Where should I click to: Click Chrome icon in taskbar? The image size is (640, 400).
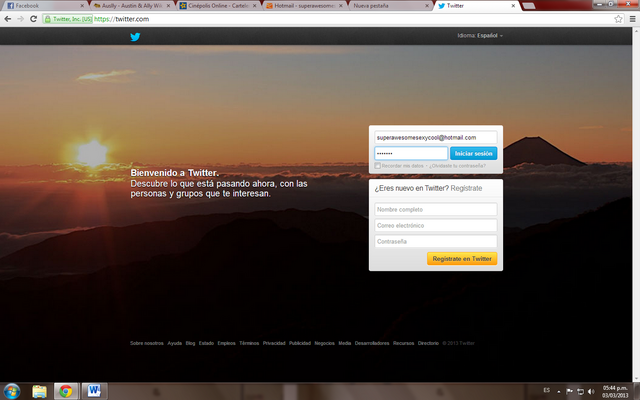tap(65, 391)
